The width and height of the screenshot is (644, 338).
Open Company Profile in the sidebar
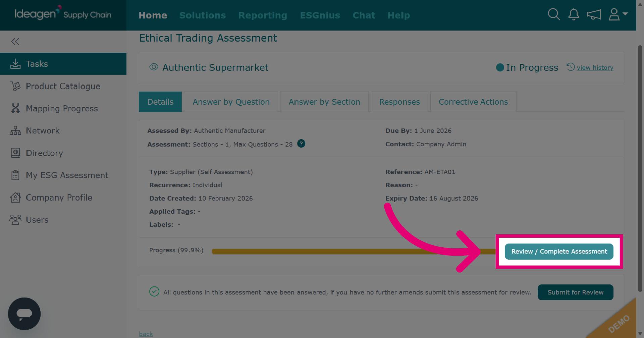point(63,198)
